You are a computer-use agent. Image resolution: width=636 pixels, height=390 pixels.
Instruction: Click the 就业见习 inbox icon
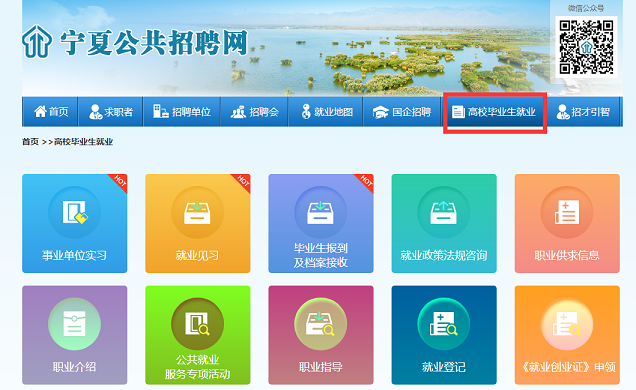198,212
